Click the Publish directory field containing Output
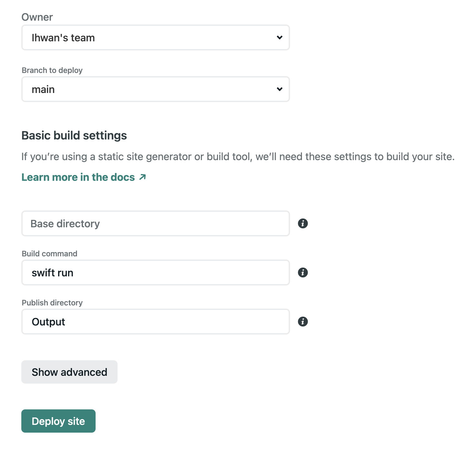Image resolution: width=476 pixels, height=452 pixels. pyautogui.click(x=156, y=322)
